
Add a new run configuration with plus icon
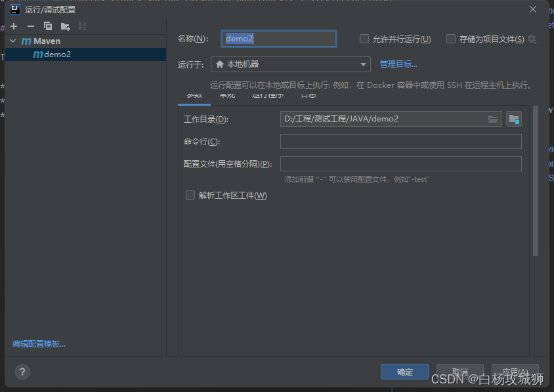tap(13, 26)
